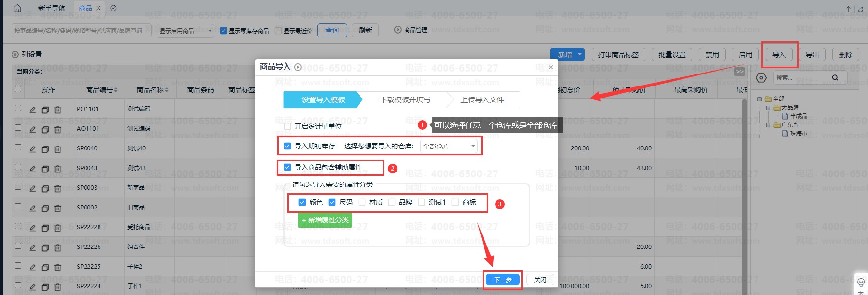Click the home icon in tab bar
Viewport: 868px width, 295px height.
pos(17,8)
